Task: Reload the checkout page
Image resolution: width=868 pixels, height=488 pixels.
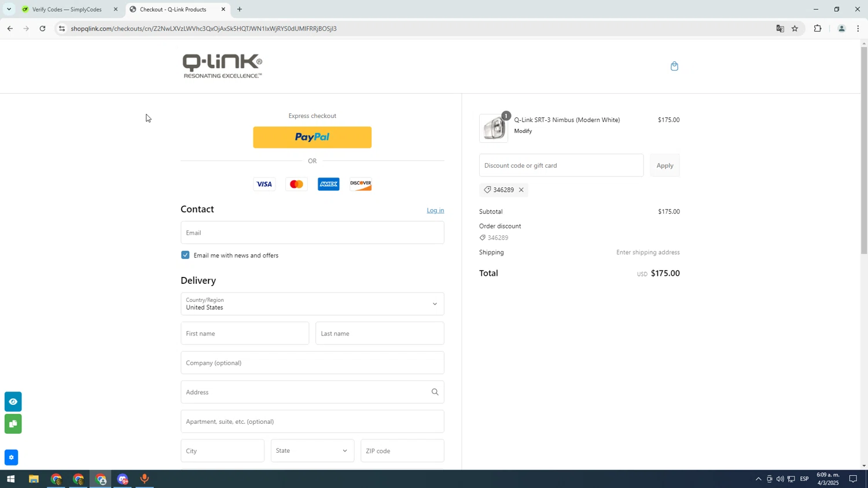Action: click(x=42, y=28)
